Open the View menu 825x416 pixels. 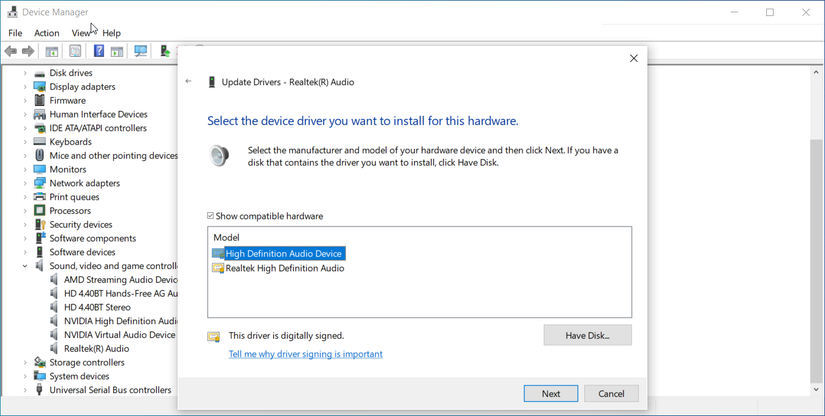point(81,33)
